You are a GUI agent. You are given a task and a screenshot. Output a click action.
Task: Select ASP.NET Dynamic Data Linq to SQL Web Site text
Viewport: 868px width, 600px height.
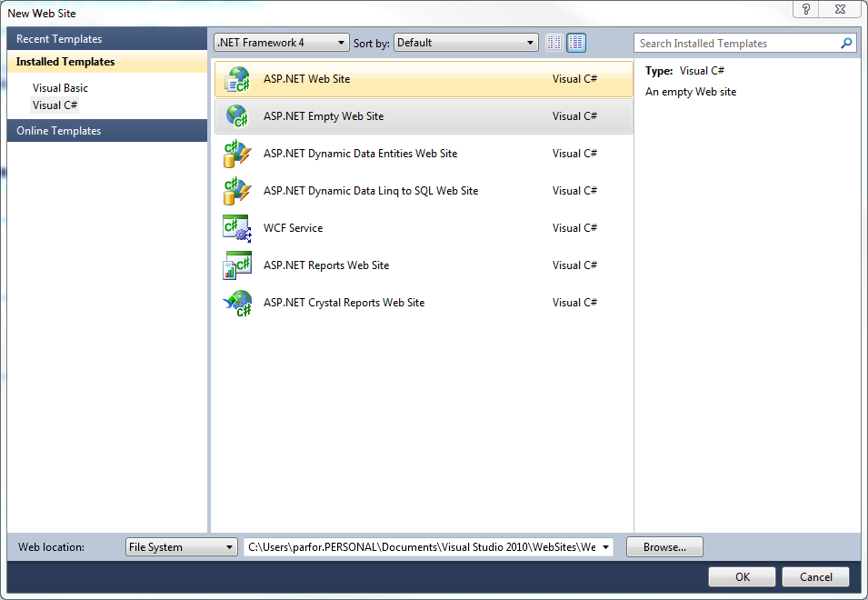click(x=371, y=191)
